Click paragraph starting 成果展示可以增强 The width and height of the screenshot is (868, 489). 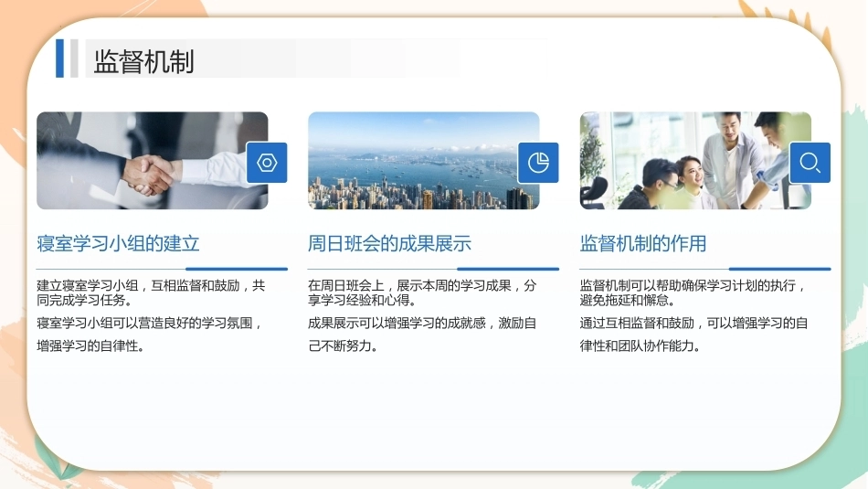(x=422, y=335)
